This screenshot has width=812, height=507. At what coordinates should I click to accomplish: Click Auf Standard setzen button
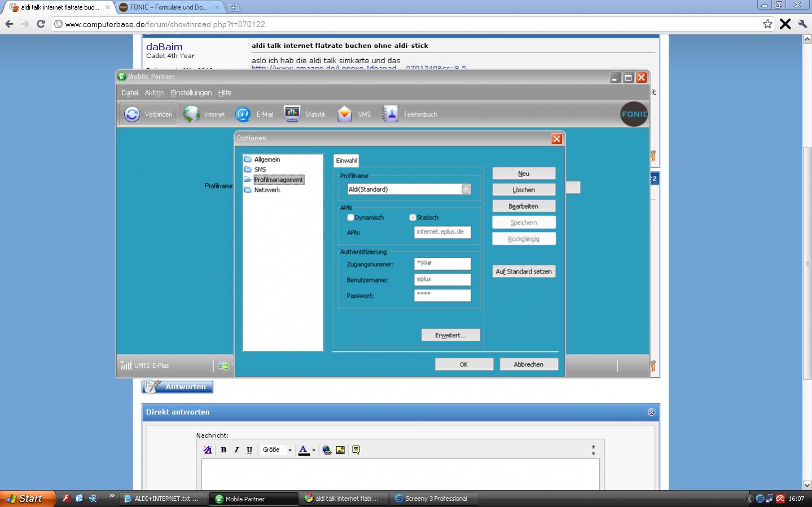click(524, 272)
